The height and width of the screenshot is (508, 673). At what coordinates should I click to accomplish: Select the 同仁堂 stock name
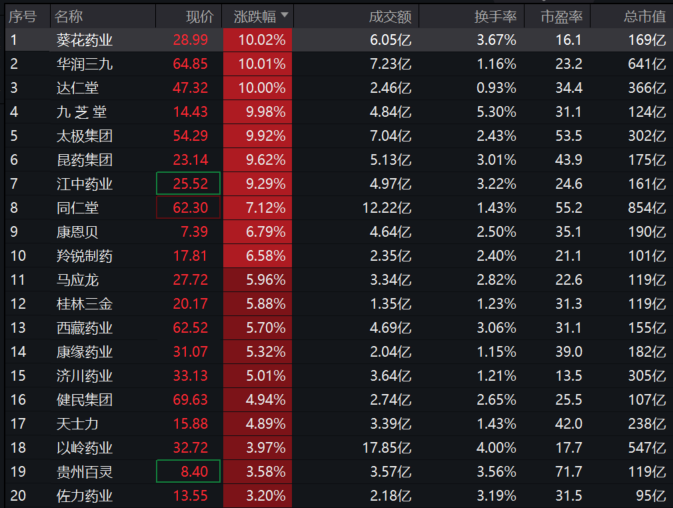tap(78, 208)
